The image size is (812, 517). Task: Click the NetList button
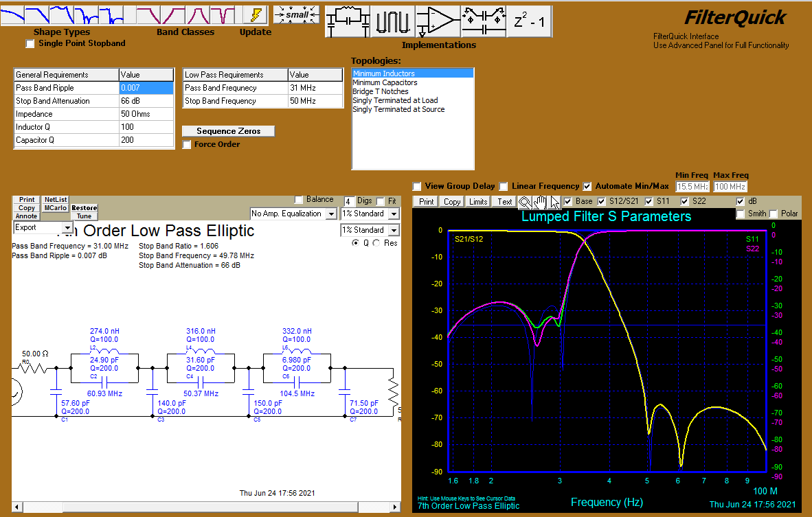click(x=56, y=199)
